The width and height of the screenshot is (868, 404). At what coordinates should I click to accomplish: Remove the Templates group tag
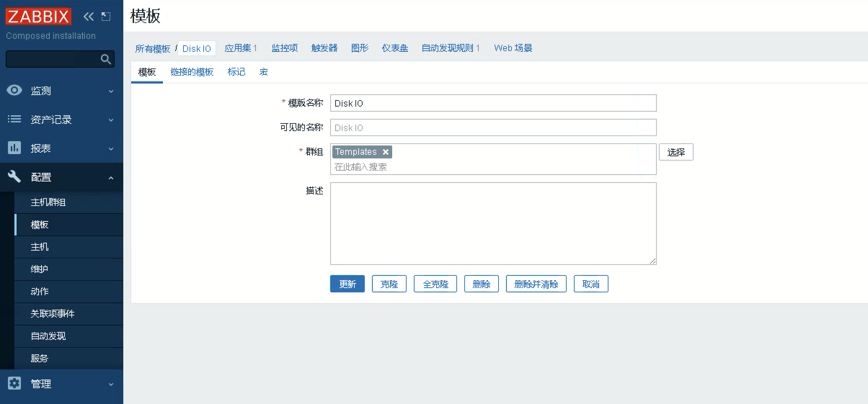tap(385, 152)
